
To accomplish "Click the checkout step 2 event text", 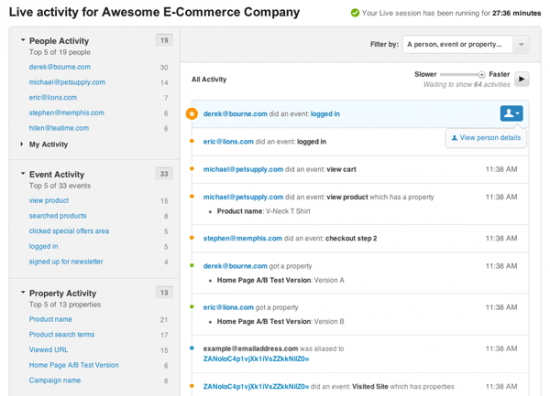I will pyautogui.click(x=351, y=239).
